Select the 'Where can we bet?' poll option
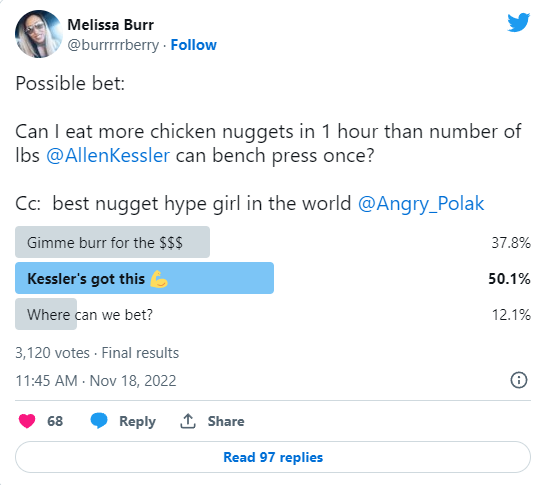The width and height of the screenshot is (542, 485). (273, 314)
